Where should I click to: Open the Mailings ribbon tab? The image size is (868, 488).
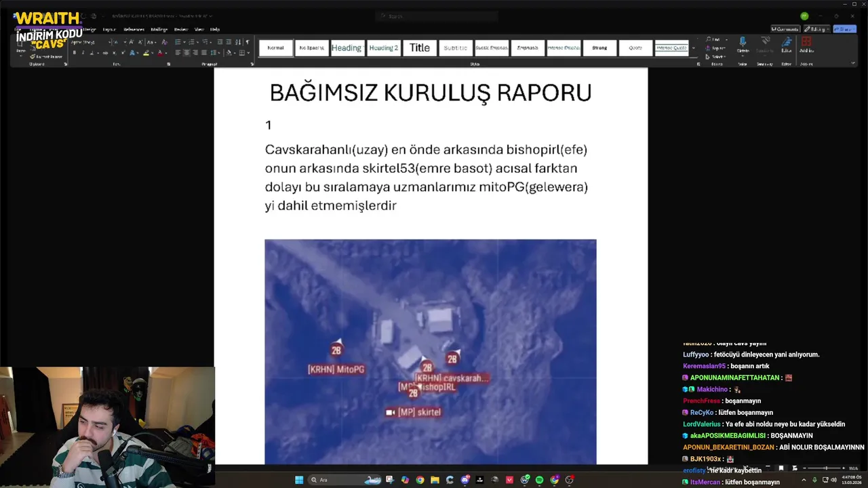(x=159, y=29)
